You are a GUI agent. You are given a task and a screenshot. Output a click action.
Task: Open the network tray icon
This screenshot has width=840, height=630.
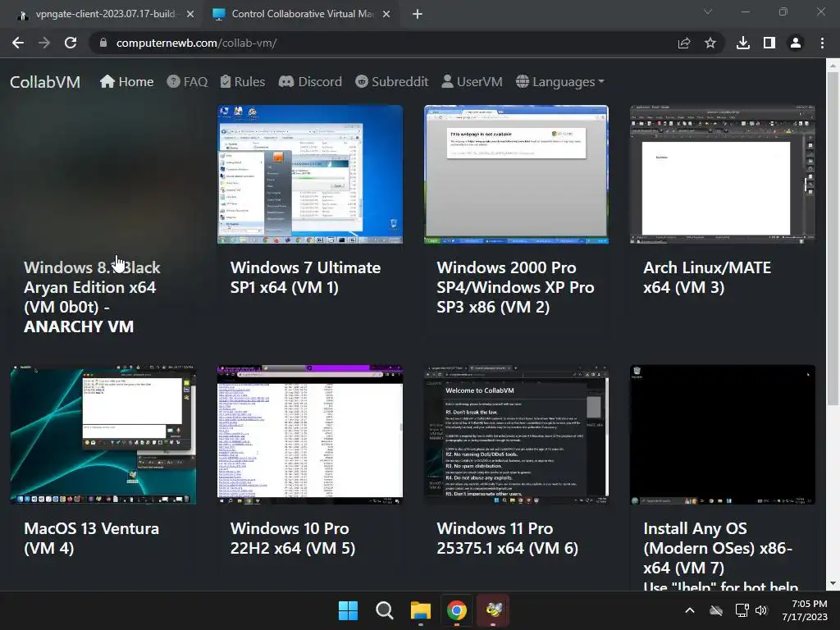click(x=742, y=610)
